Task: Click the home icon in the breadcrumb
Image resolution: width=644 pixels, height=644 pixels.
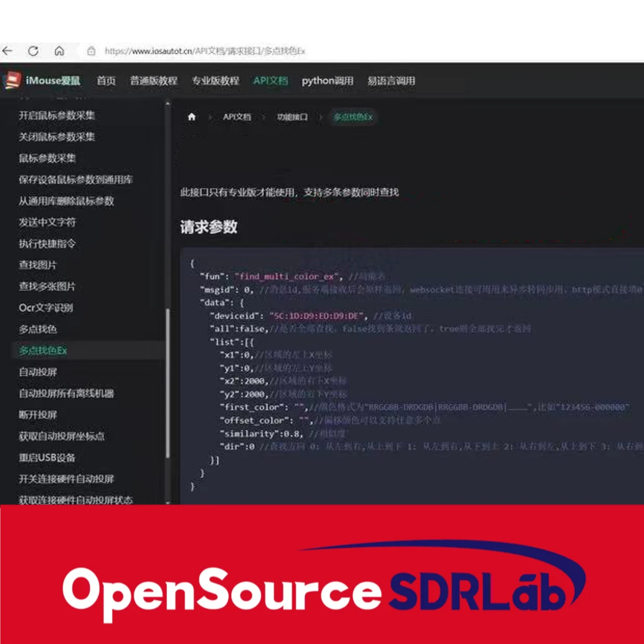Action: click(x=191, y=117)
